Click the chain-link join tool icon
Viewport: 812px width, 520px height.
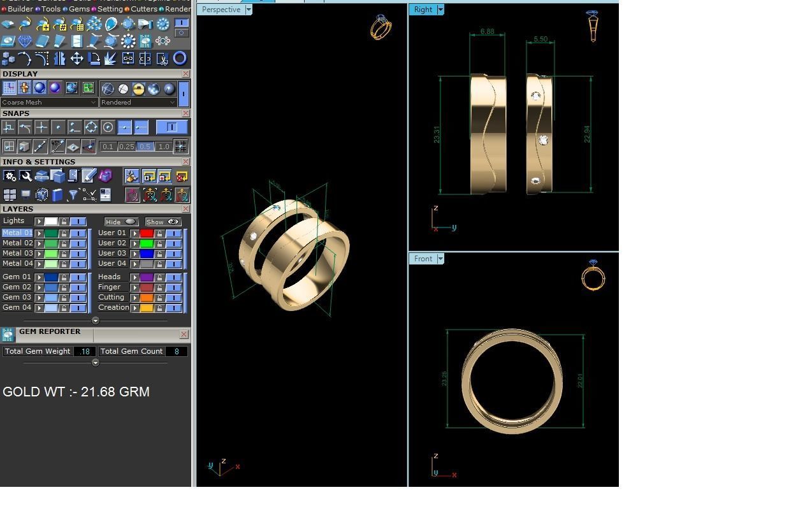127,59
